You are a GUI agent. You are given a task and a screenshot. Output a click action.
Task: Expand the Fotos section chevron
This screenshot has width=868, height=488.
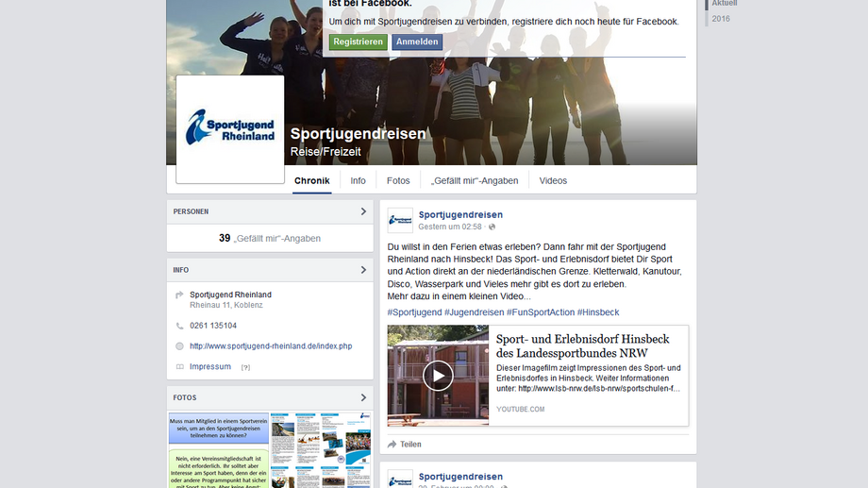363,397
